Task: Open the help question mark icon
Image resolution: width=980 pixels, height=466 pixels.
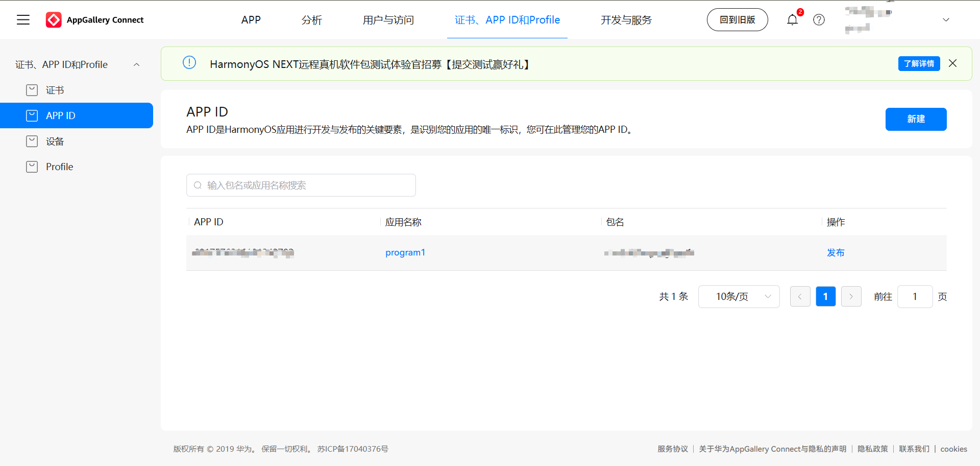Action: tap(819, 20)
